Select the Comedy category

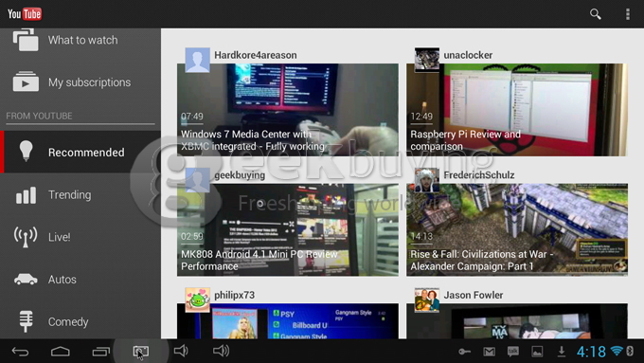click(80, 321)
